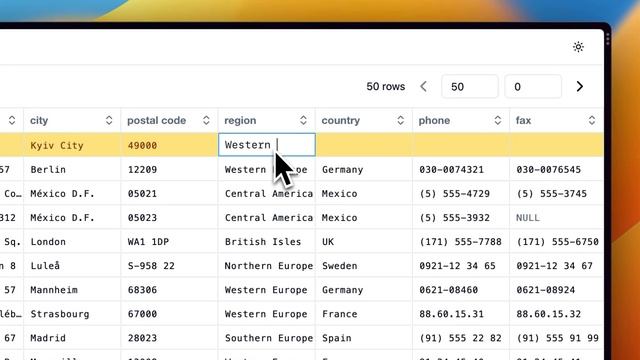
Task: Sort by the region column
Action: coord(303,120)
